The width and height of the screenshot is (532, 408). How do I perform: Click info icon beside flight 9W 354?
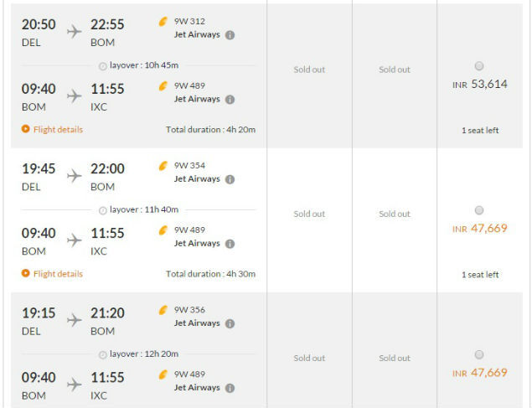[x=230, y=179]
